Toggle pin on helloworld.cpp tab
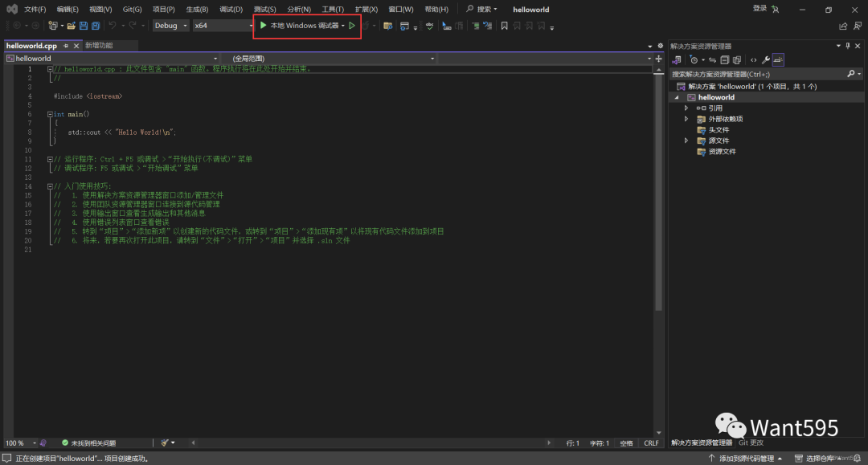The image size is (868, 465). point(66,46)
